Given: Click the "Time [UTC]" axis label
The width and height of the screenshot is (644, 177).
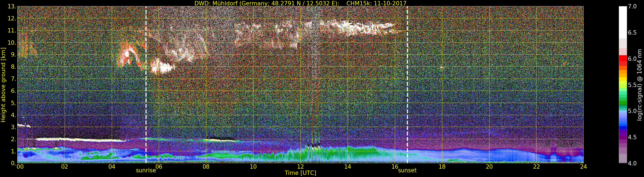Looking at the screenshot, I should tap(300, 173).
